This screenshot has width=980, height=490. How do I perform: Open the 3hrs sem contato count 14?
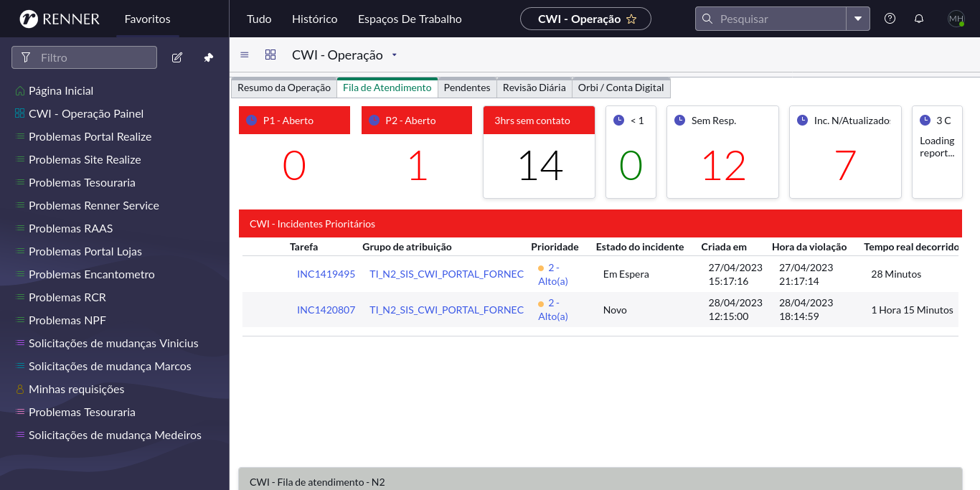pyautogui.click(x=540, y=166)
